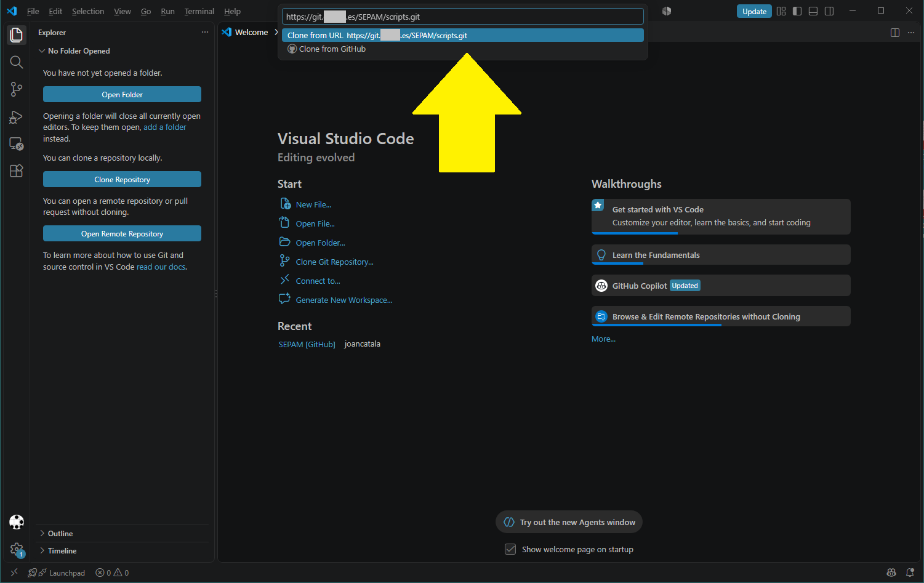Open the Remote Explorer view icon
The width and height of the screenshot is (924, 583).
click(x=17, y=144)
